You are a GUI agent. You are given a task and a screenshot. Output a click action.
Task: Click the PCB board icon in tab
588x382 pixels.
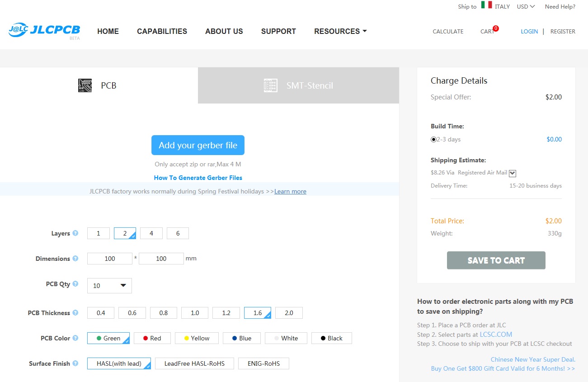click(x=85, y=85)
